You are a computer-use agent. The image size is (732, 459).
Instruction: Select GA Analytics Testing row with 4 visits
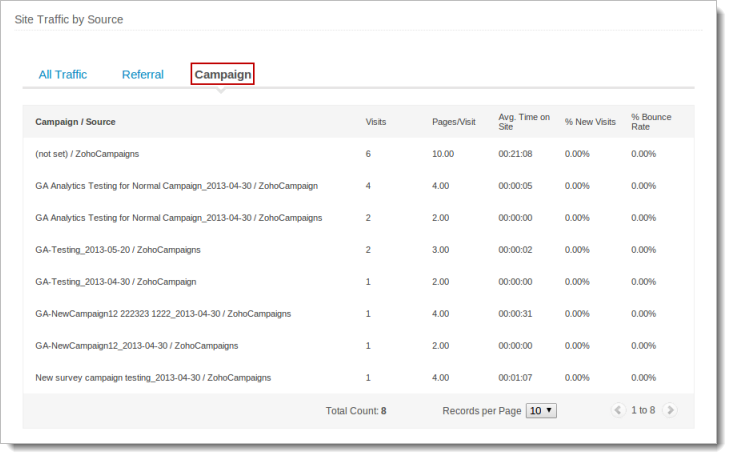tap(176, 186)
